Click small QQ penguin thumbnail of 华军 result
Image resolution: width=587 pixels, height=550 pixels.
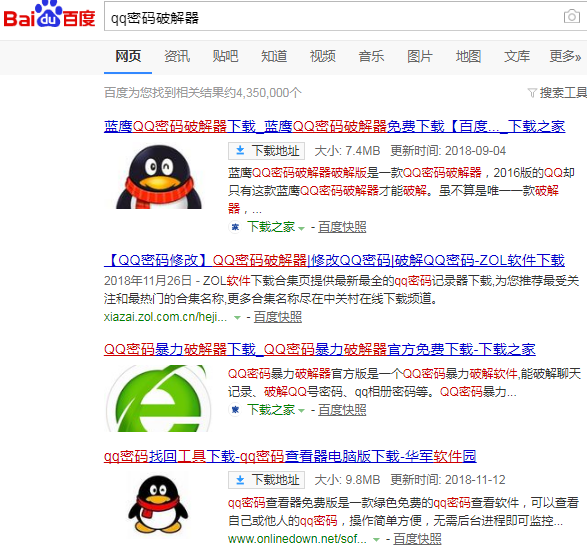(x=158, y=504)
